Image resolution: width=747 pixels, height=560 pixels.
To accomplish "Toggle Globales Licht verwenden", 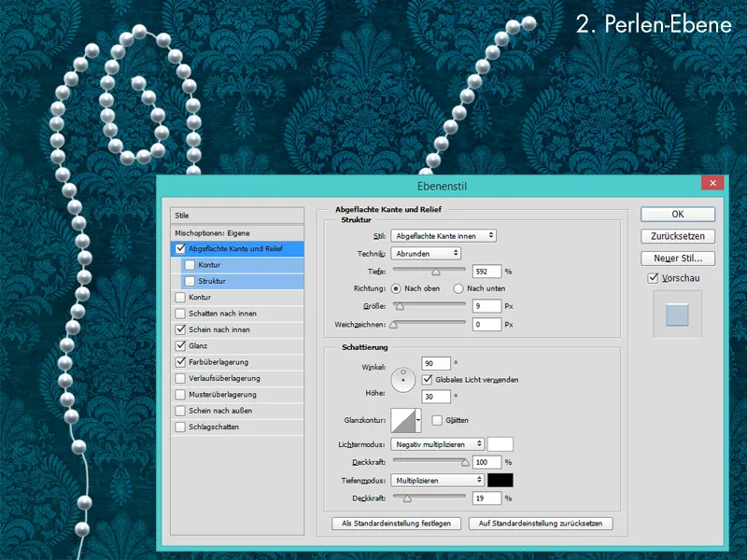I will 428,380.
